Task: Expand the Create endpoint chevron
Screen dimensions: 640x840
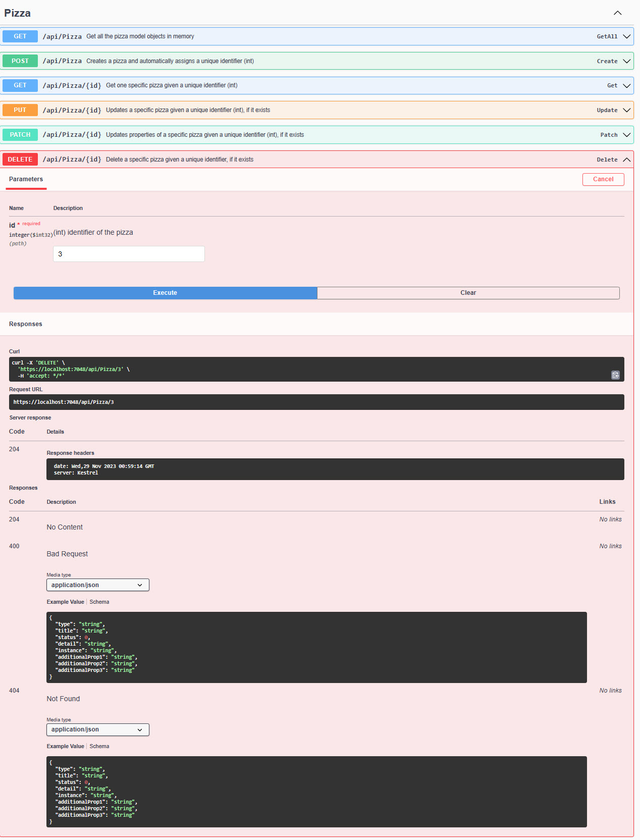Action: (x=627, y=61)
